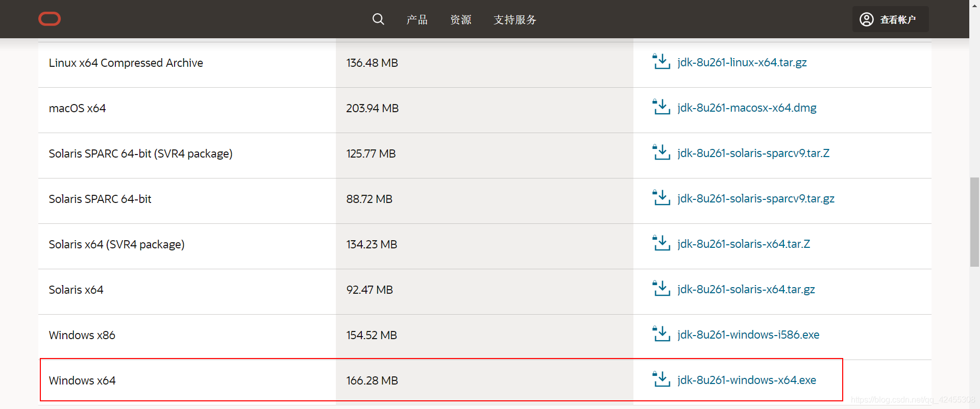Click the 查看帐户 button
980x409 pixels.
pyautogui.click(x=890, y=19)
